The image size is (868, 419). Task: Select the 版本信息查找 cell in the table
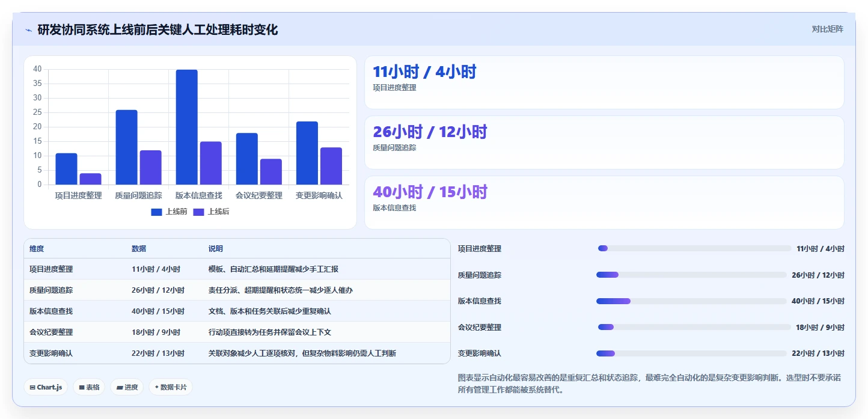coord(51,311)
